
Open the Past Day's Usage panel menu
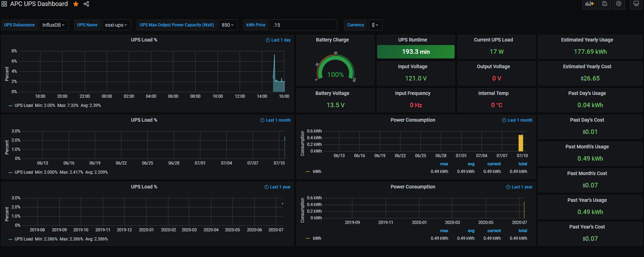[587, 94]
